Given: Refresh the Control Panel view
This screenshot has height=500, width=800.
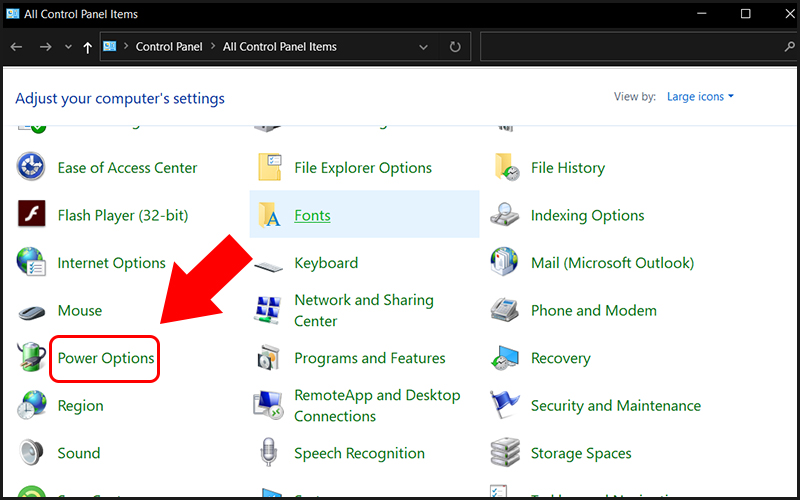Looking at the screenshot, I should (x=455, y=47).
